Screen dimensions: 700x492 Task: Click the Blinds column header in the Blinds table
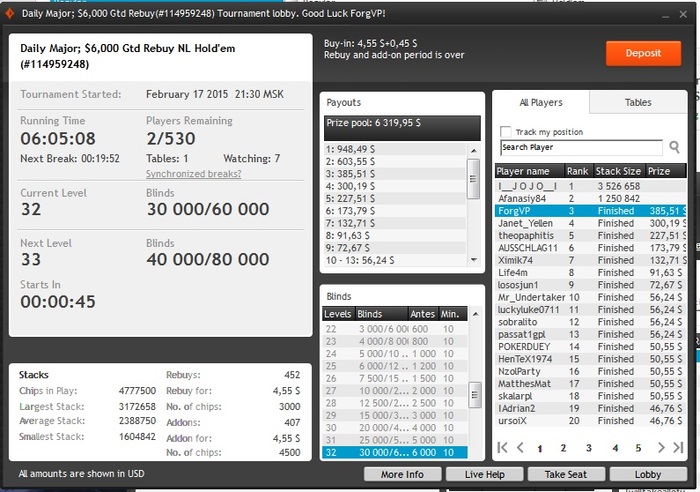tap(380, 314)
